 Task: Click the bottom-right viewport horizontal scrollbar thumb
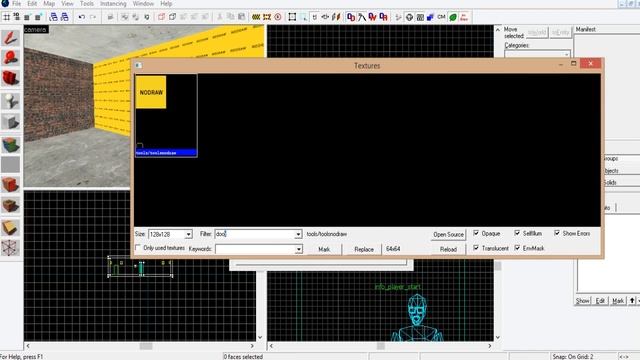(x=380, y=346)
